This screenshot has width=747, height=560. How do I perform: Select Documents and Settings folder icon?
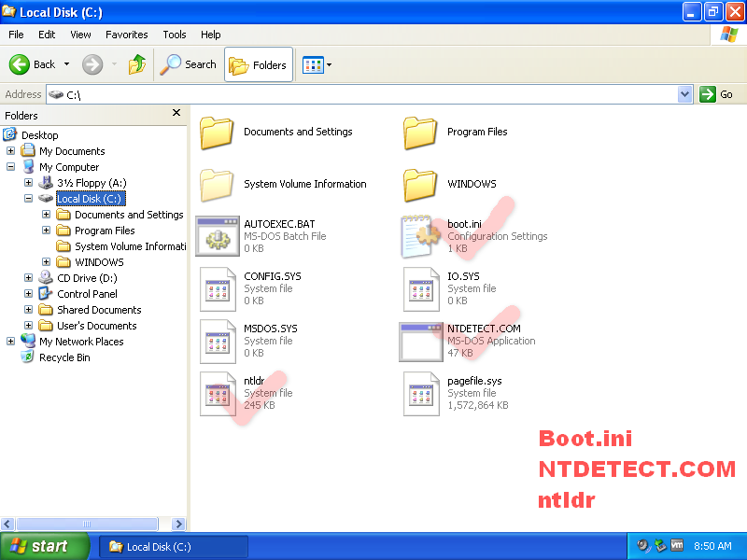point(217,133)
